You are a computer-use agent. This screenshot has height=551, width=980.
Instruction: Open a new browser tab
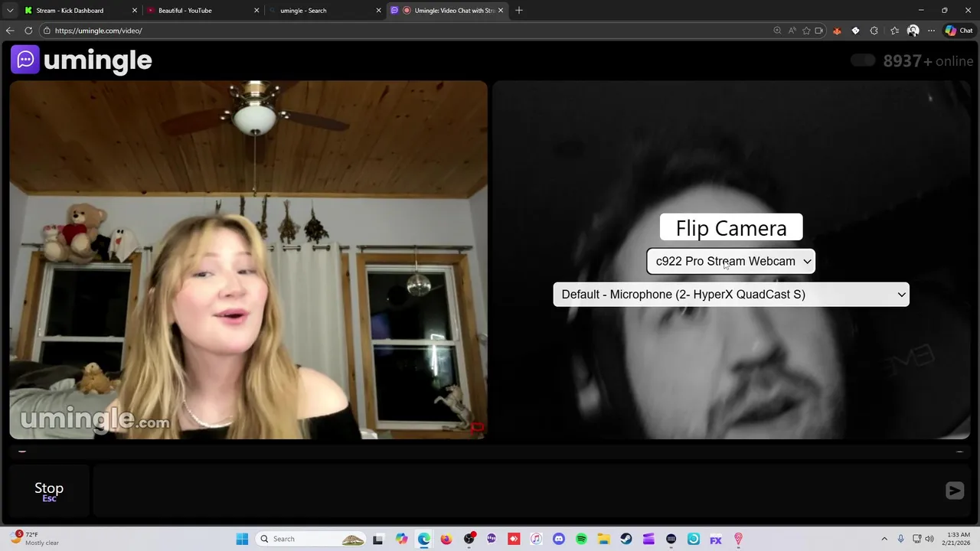pyautogui.click(x=519, y=11)
